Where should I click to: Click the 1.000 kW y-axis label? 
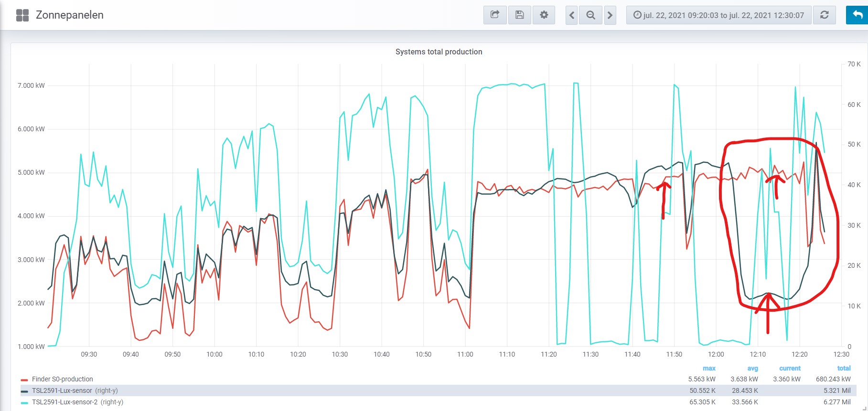coord(31,347)
